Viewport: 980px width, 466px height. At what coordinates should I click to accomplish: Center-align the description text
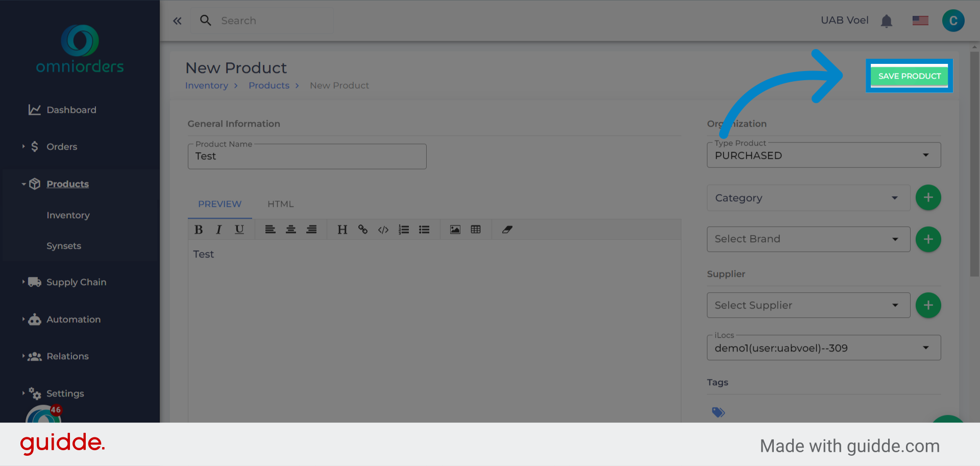click(290, 229)
